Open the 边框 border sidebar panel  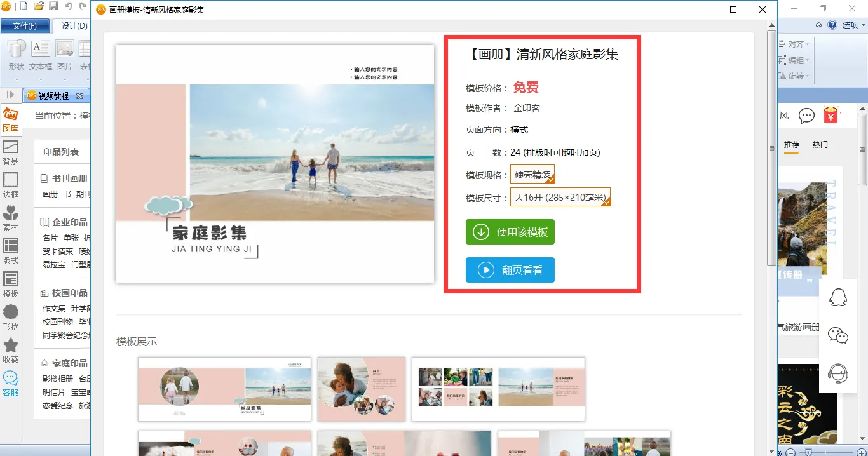click(x=11, y=186)
